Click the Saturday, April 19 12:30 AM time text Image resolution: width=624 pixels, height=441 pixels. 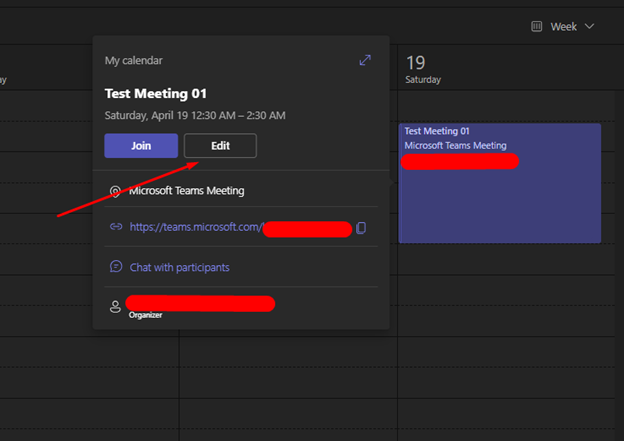(195, 115)
